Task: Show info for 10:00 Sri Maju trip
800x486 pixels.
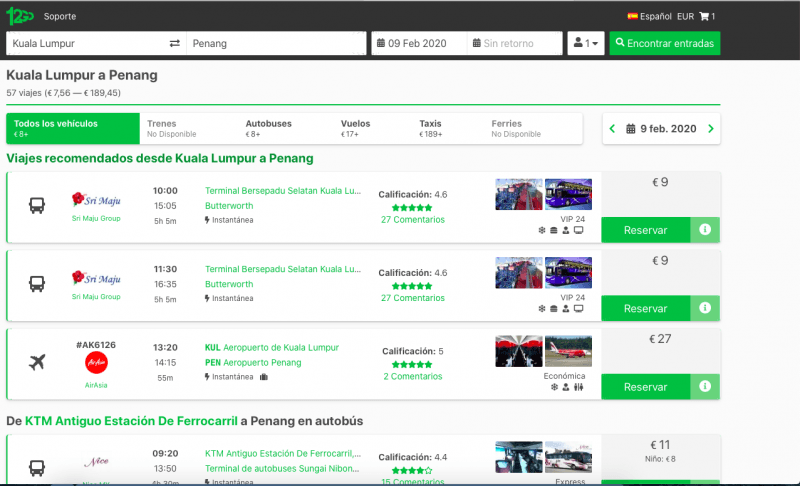Action: [705, 229]
